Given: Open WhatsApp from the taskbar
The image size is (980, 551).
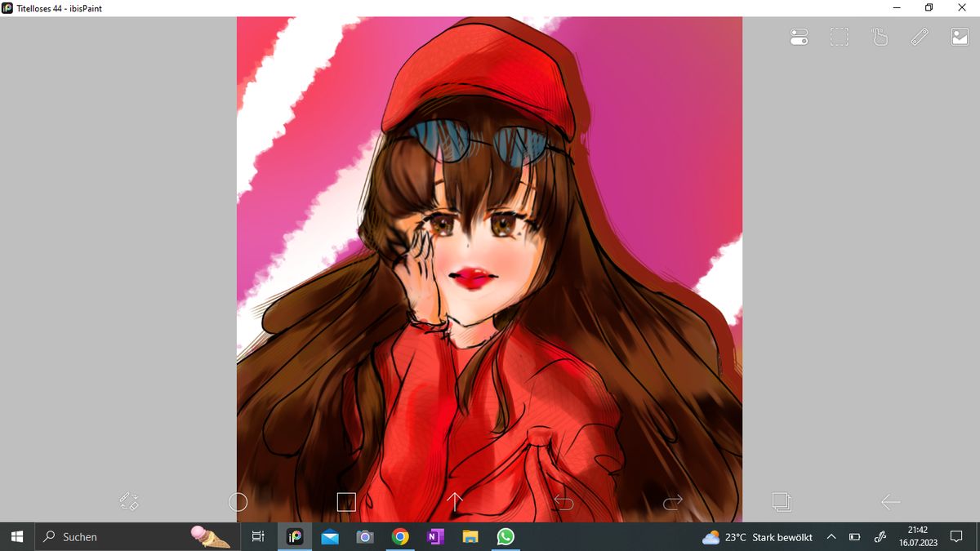Looking at the screenshot, I should tap(506, 536).
